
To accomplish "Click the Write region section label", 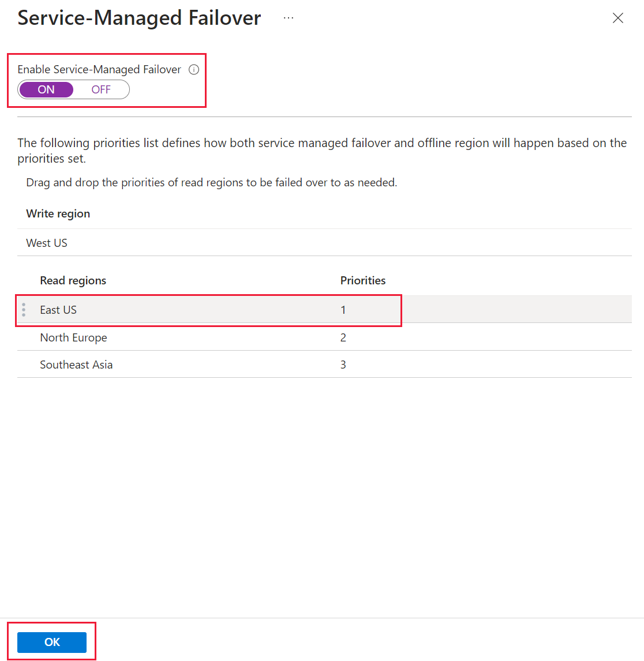I will 58,213.
